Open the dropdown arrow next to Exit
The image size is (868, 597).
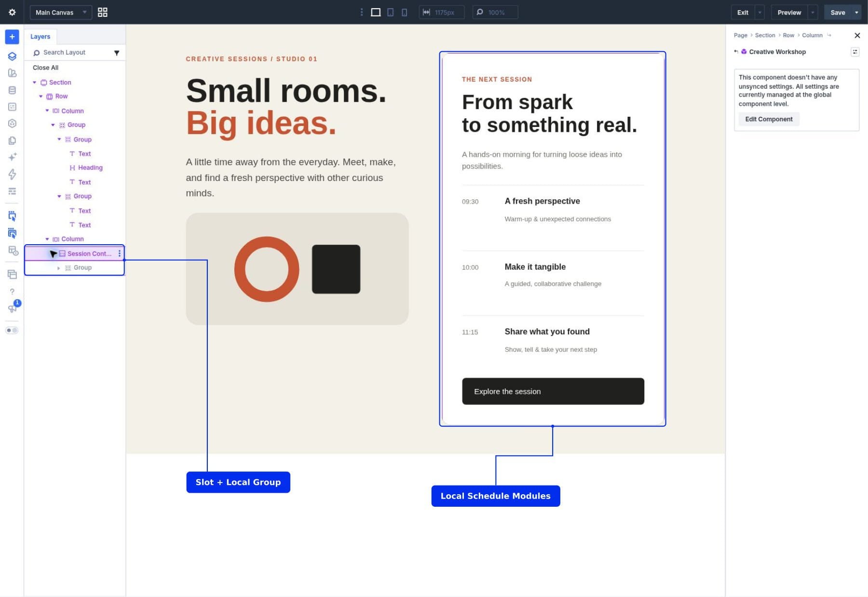click(760, 13)
